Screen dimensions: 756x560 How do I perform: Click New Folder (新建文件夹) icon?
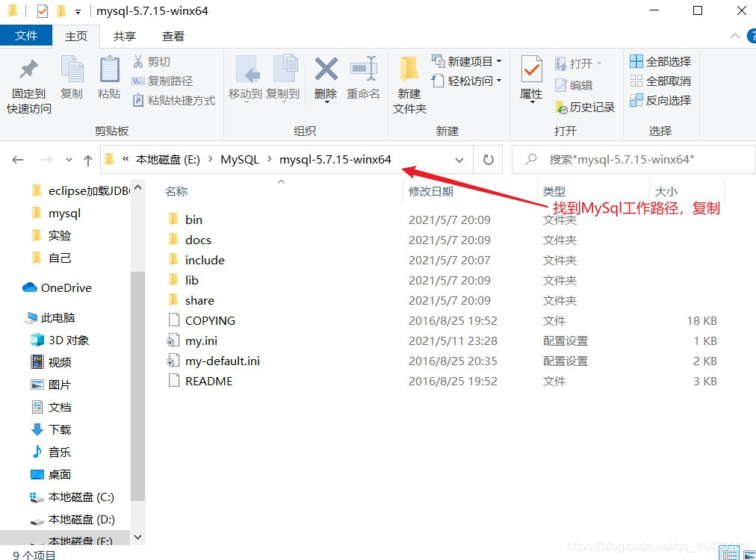[409, 69]
